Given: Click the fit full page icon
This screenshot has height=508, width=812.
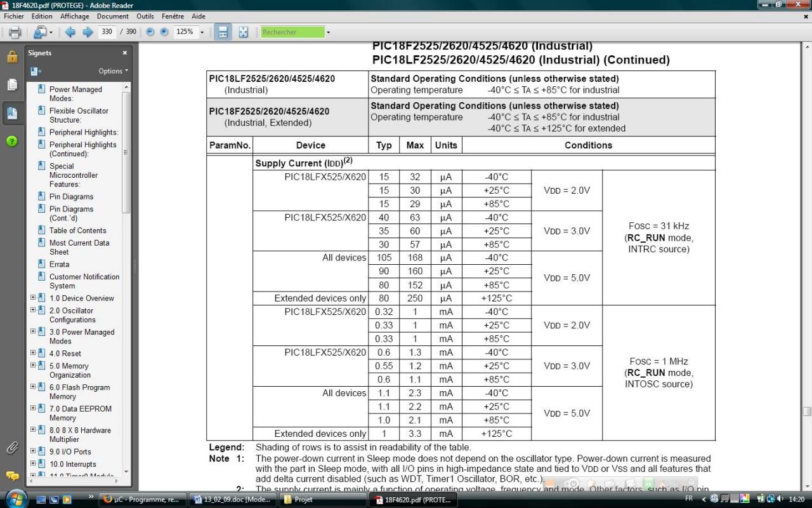Looking at the screenshot, I should (x=243, y=32).
